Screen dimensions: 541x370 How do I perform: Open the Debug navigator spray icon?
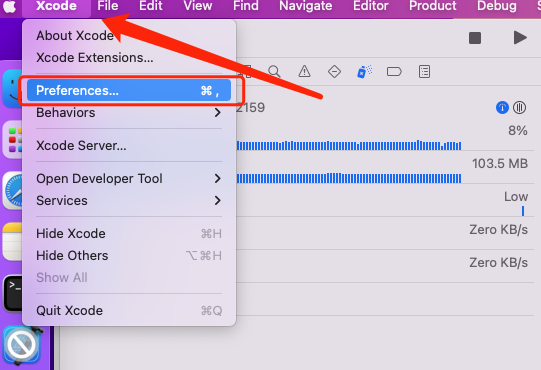[x=364, y=72]
